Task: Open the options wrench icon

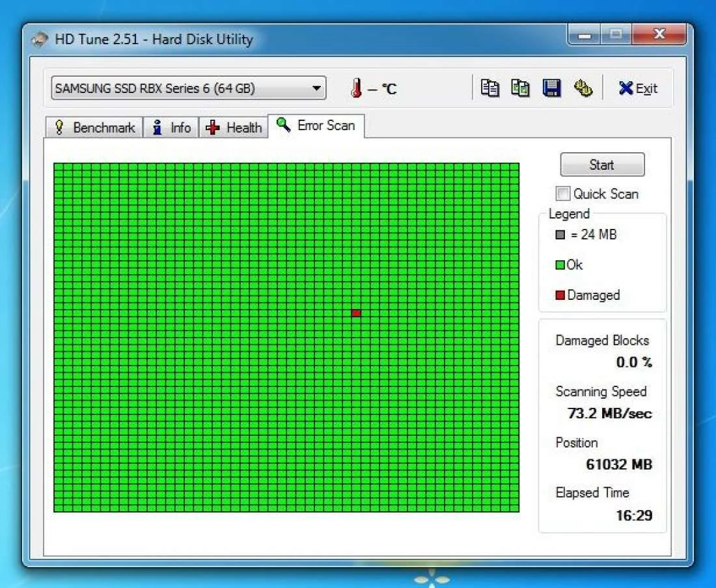Action: click(x=583, y=88)
